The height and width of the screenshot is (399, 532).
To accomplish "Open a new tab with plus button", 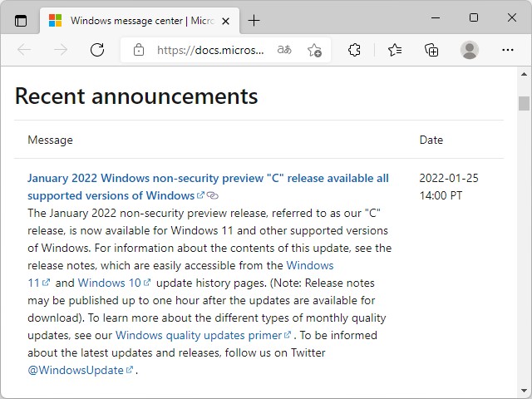I will click(254, 21).
